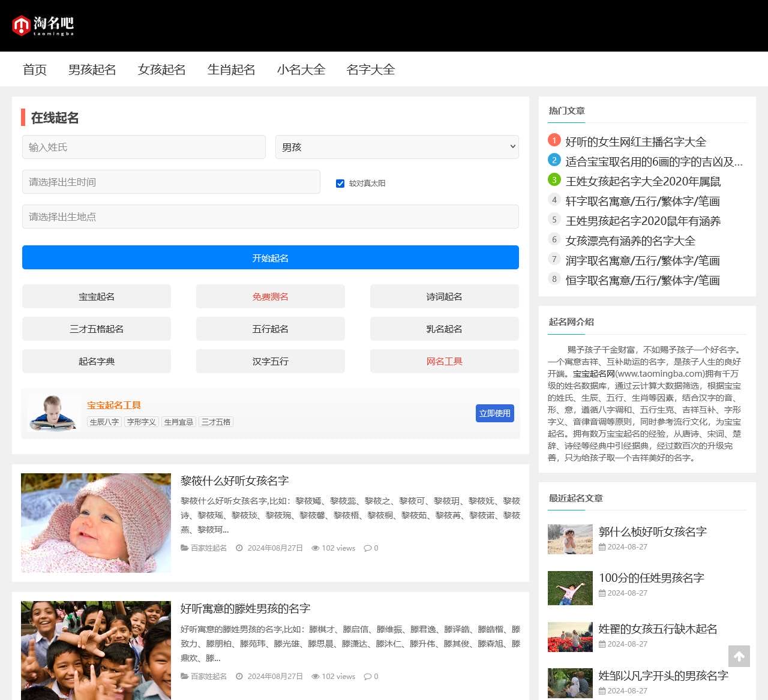Go to 生肖起名 in the navigation bar
Viewport: 768px width, 700px height.
pos(231,70)
